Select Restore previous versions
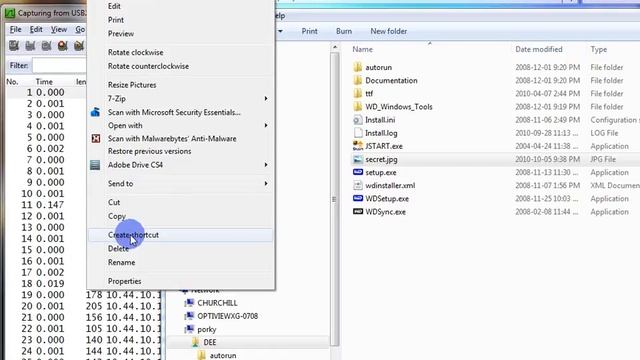The height and width of the screenshot is (360, 640). (x=149, y=151)
